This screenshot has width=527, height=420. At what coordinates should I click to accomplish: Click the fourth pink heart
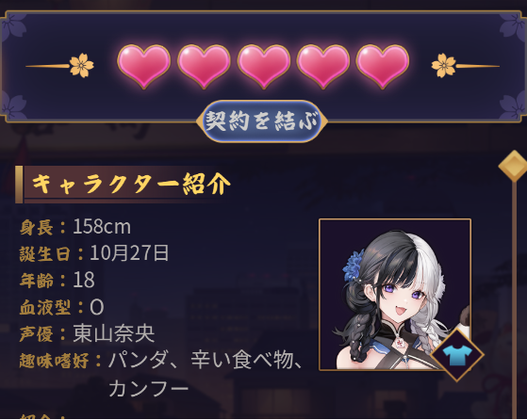click(323, 67)
